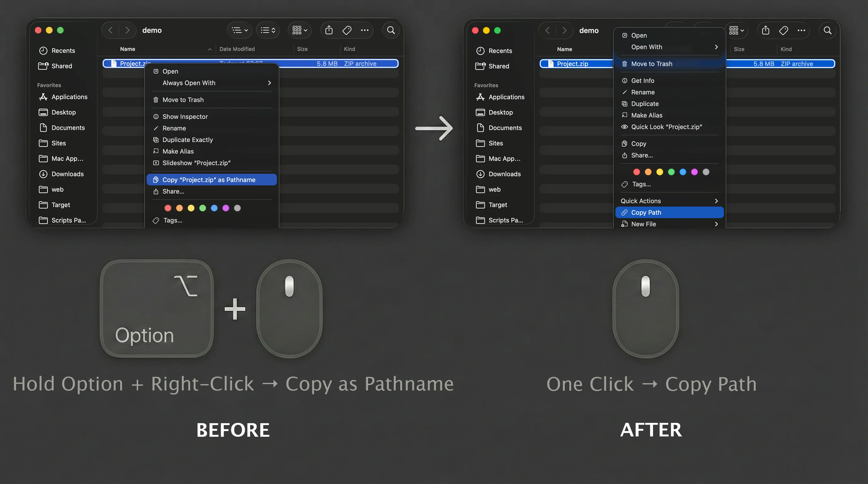This screenshot has height=484, width=868.
Task: Open the list view options dropdown in the left toolbar
Action: (x=240, y=30)
